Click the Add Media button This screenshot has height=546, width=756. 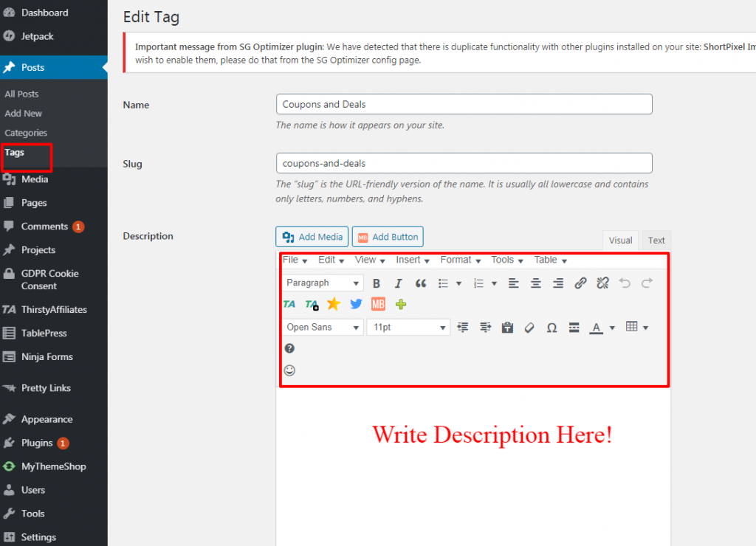tap(312, 236)
